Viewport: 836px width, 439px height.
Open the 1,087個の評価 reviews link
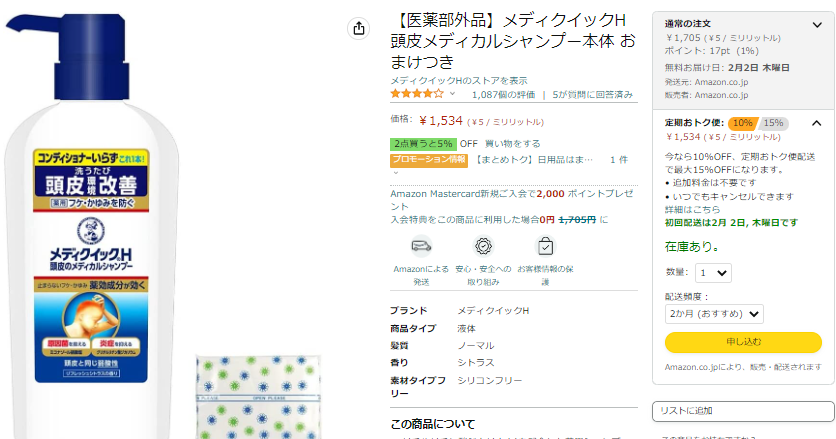[503, 94]
